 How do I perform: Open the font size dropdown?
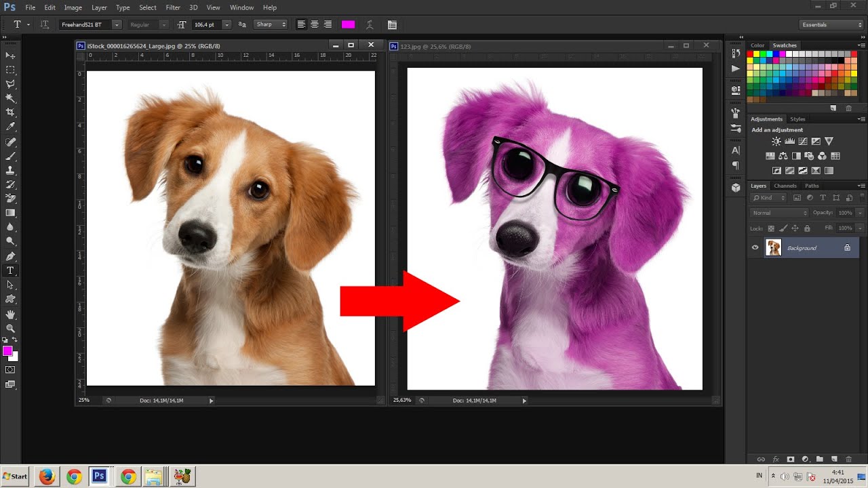[226, 24]
